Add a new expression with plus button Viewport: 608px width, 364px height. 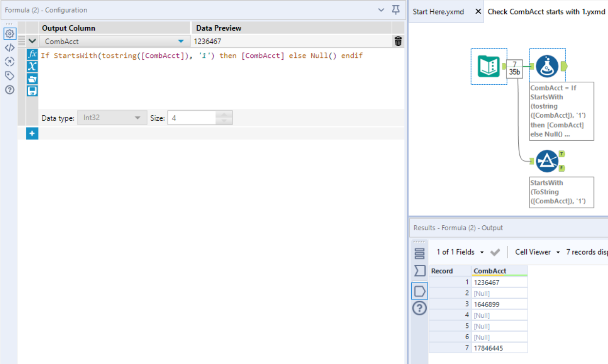(32, 133)
